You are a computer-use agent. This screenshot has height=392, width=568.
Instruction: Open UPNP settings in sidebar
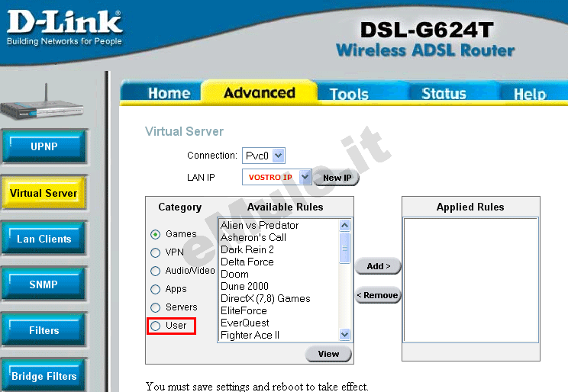[44, 146]
